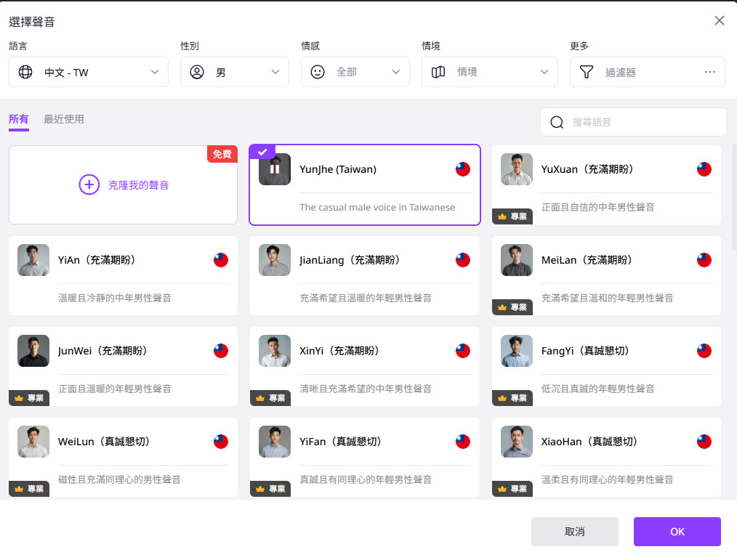Select the XinYi voice card
Viewport: 737px width, 560px height.
click(x=364, y=366)
